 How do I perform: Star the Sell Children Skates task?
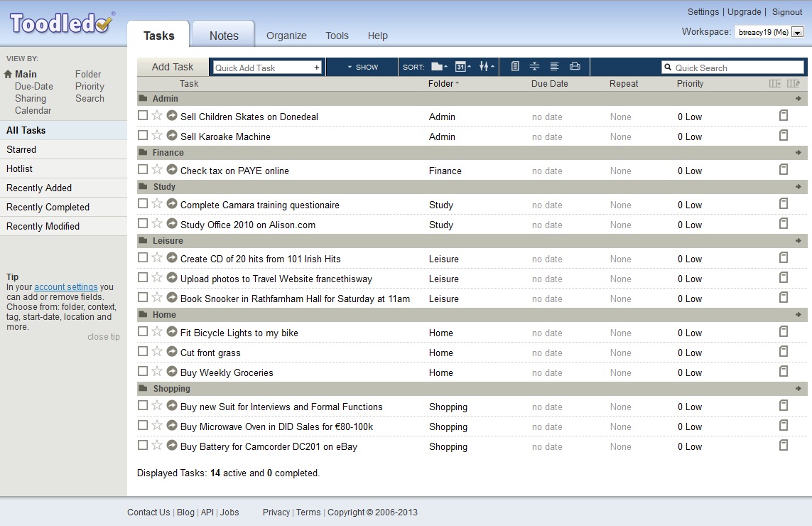(x=157, y=116)
